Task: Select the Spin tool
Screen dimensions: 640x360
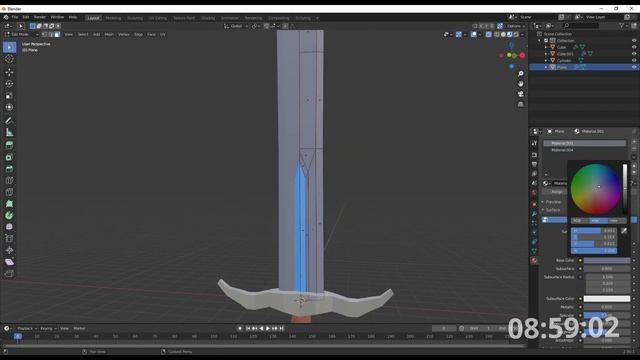Action: 9,216
